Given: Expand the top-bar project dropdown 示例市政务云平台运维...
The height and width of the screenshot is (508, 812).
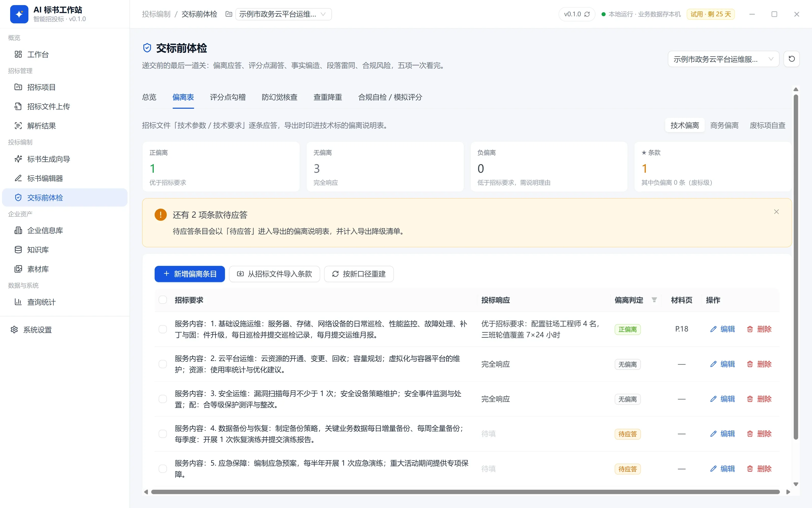Looking at the screenshot, I should [283, 14].
